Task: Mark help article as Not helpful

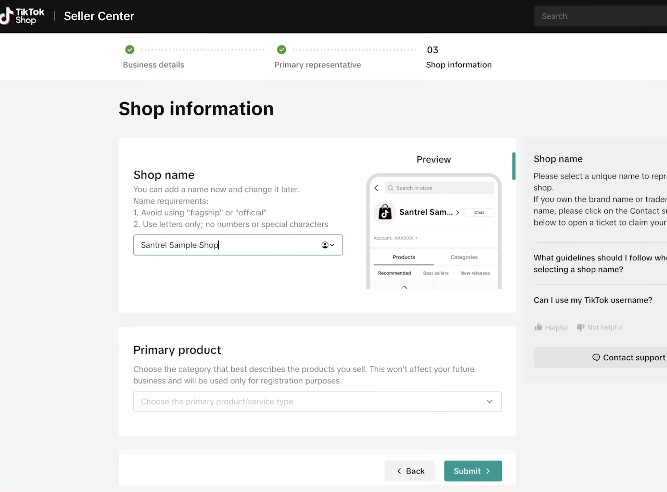Action: (x=599, y=327)
